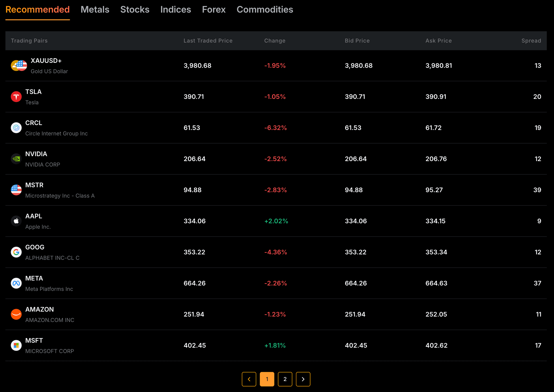The width and height of the screenshot is (554, 392).
Task: Click the GOOG ticker name
Action: [35, 247]
